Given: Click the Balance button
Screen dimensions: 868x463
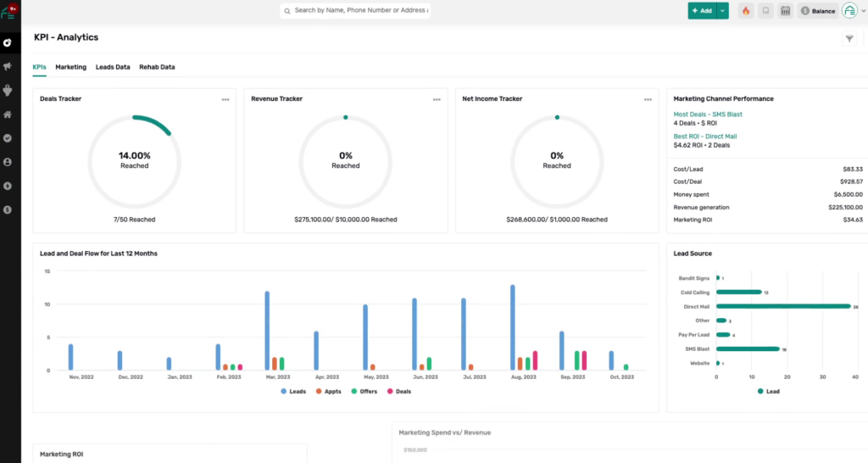Looking at the screenshot, I should [818, 10].
